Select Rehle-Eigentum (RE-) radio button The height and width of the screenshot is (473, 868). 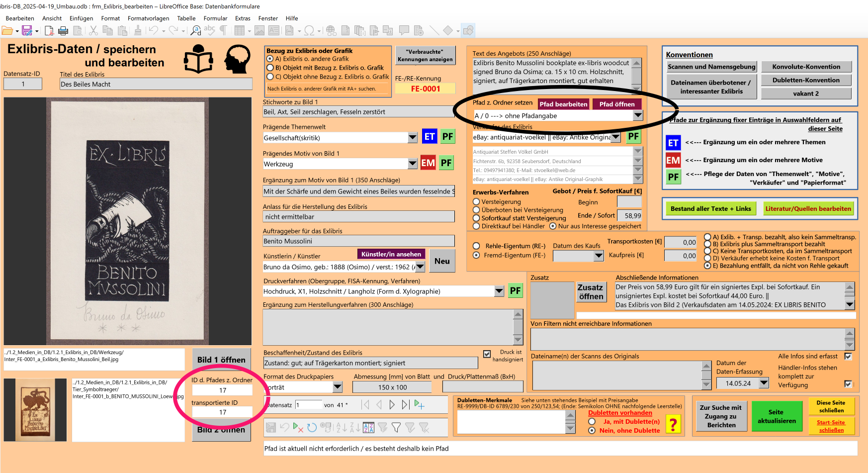pos(476,246)
